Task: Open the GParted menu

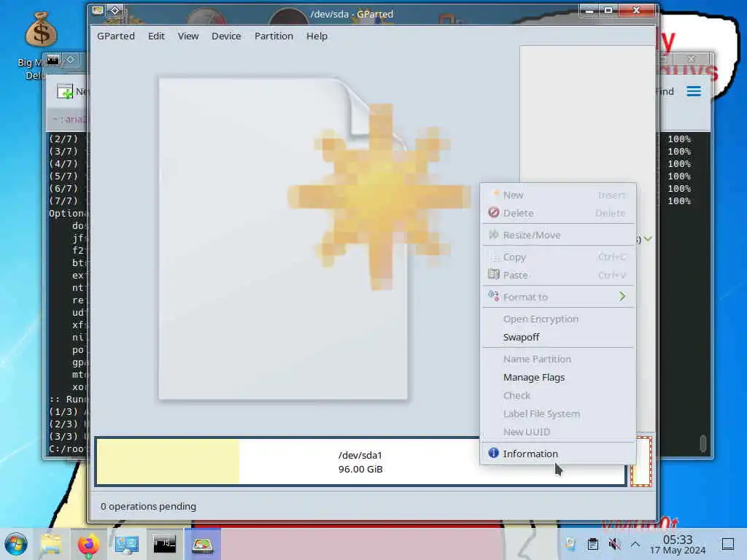Action: [x=116, y=36]
